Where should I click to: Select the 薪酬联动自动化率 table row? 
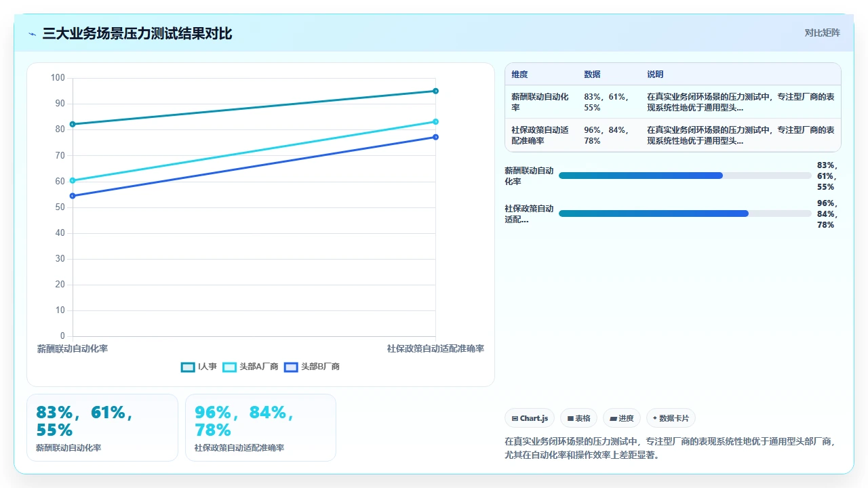tap(673, 102)
